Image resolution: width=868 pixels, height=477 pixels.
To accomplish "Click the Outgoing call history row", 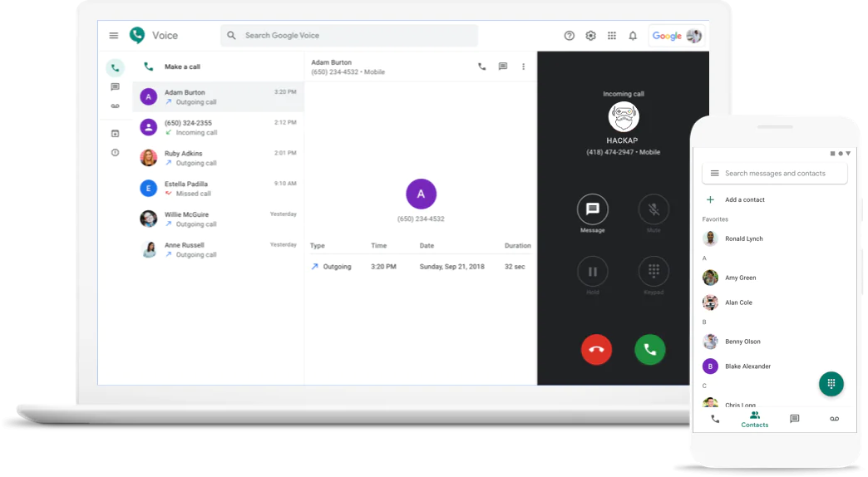I will pos(420,267).
